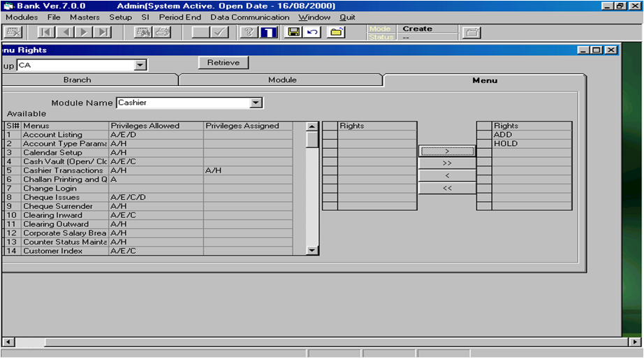Select the Clearing Inward menu row

(149, 215)
